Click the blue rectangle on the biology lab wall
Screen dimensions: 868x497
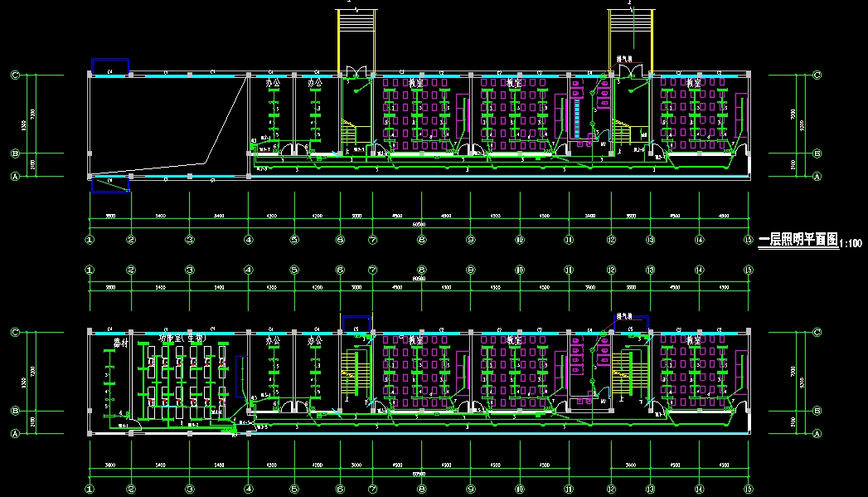[240, 377]
